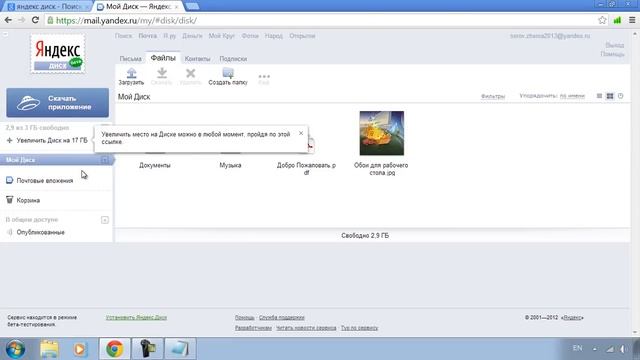Click the Помощь link under Выход
The height and width of the screenshot is (360, 640).
(612, 54)
